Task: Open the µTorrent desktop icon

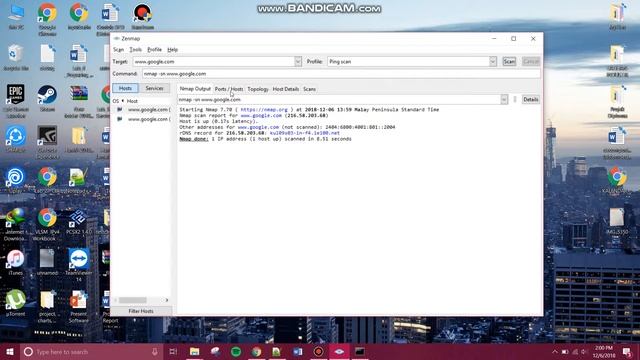Action: 16,303
